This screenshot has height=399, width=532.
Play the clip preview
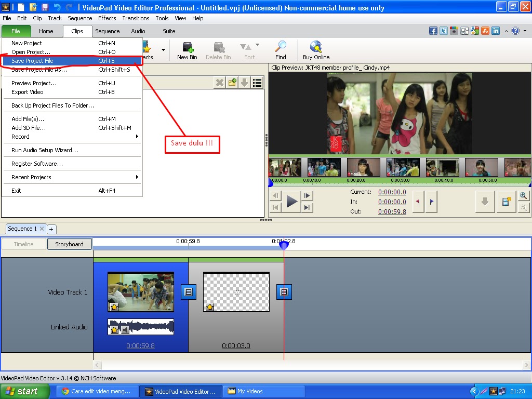[x=291, y=202]
